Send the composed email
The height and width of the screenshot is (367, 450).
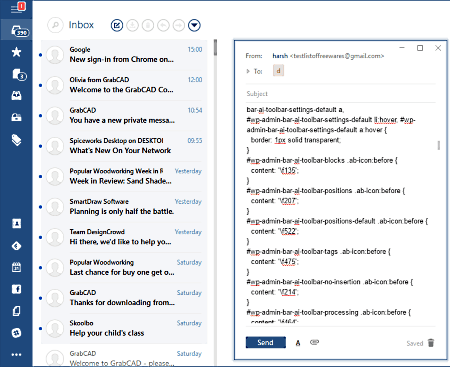[266, 342]
